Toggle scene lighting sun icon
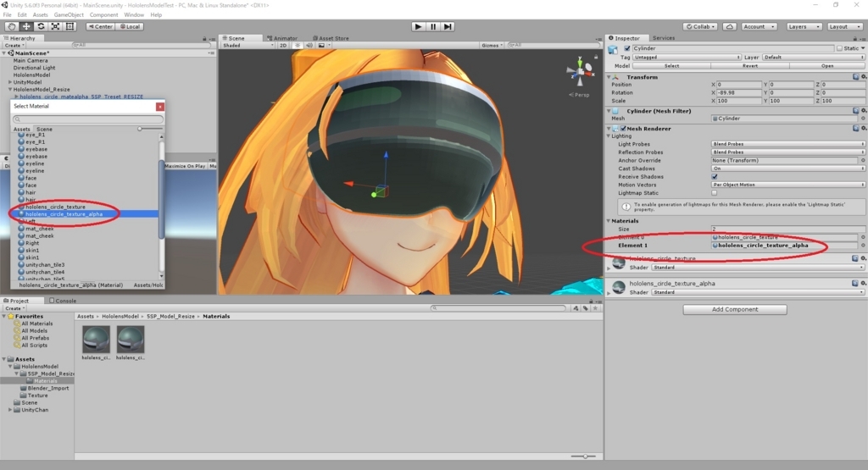 tap(298, 46)
